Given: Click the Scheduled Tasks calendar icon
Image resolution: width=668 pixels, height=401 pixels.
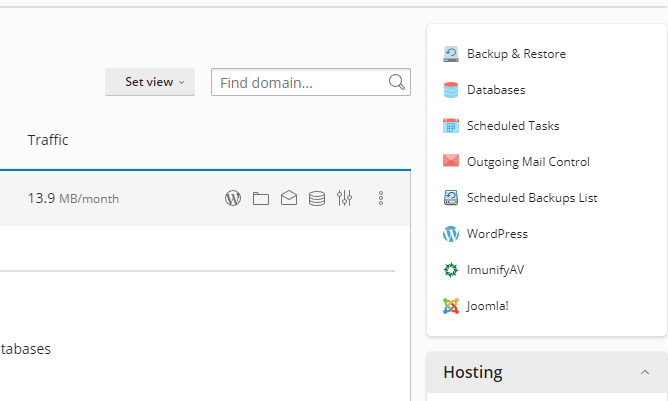Looking at the screenshot, I should point(451,126).
